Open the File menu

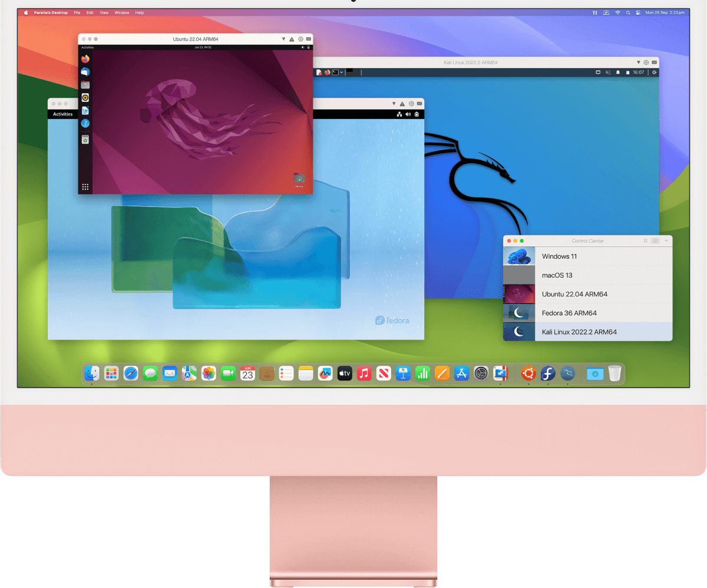tap(77, 12)
